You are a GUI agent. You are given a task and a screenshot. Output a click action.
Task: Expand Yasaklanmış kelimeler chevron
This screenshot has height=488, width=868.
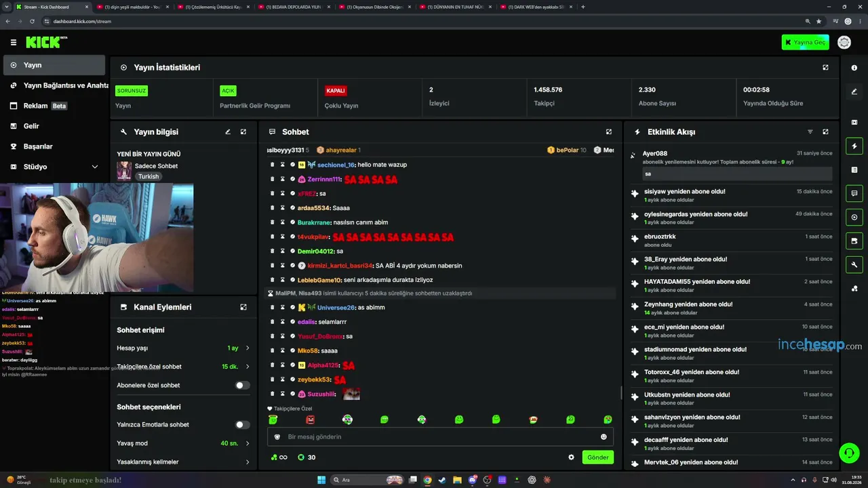(247, 462)
